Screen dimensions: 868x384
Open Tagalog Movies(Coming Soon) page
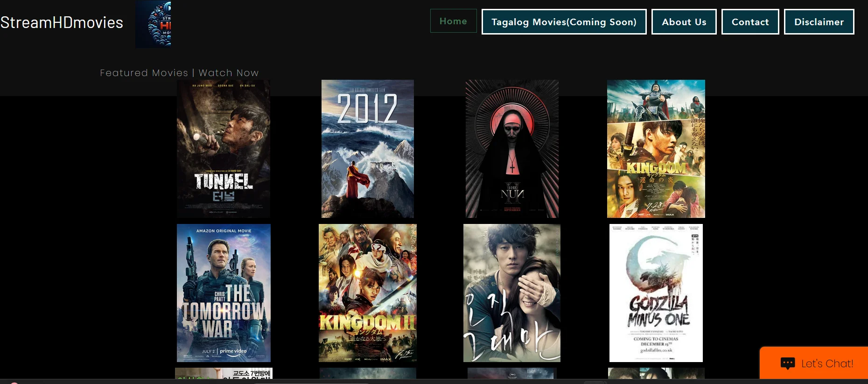point(564,22)
